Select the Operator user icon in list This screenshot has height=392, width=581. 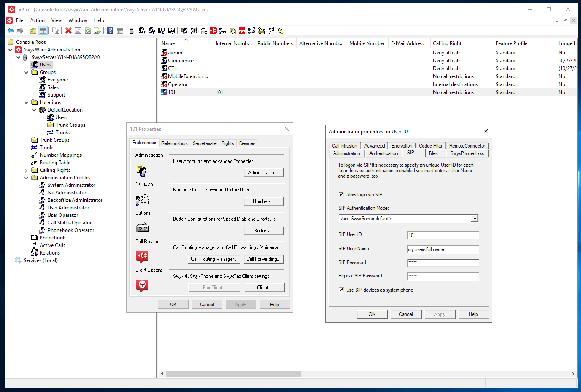pyautogui.click(x=164, y=84)
